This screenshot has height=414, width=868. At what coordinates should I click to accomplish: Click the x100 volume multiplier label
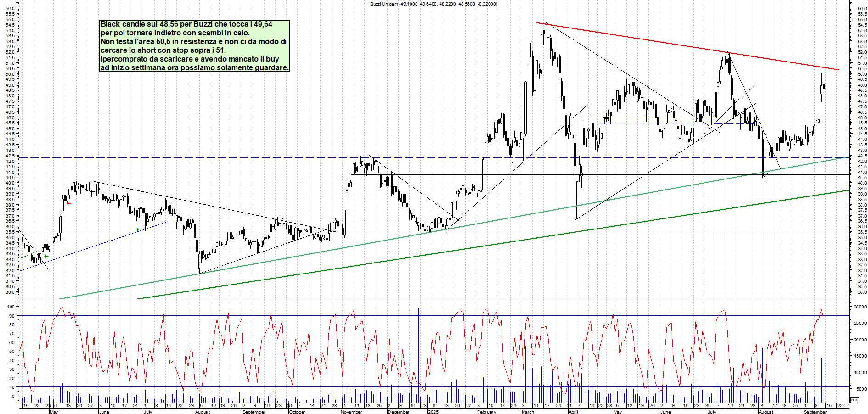[x=854, y=400]
